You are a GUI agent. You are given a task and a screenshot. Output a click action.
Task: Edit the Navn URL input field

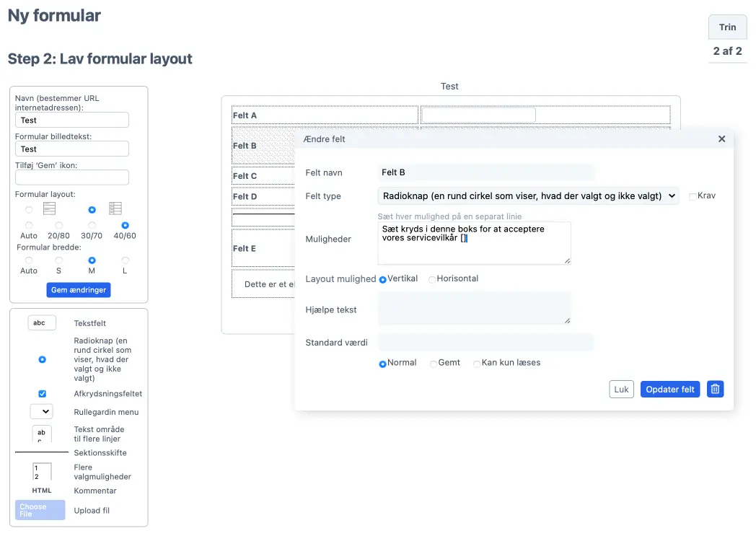(x=72, y=120)
